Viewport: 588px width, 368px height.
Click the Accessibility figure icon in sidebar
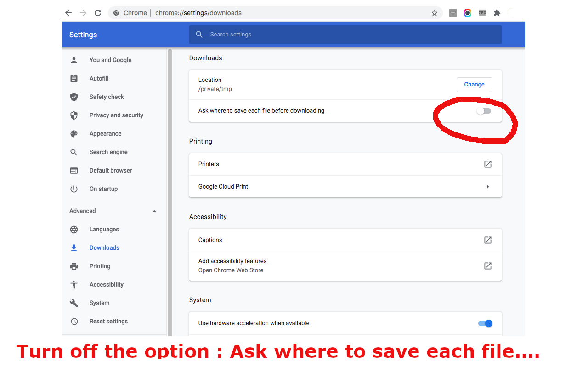pyautogui.click(x=74, y=284)
